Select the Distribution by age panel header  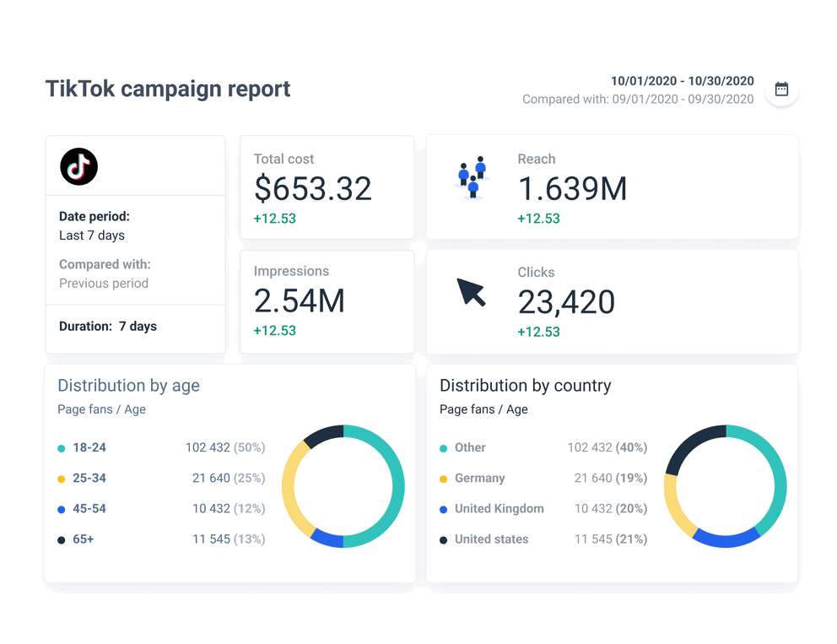coord(128,386)
